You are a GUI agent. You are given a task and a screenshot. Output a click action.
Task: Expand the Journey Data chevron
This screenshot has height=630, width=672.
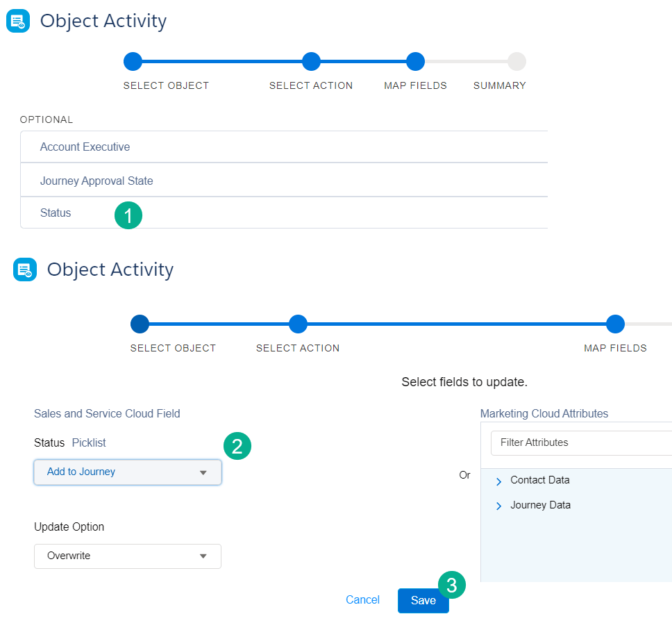(499, 506)
